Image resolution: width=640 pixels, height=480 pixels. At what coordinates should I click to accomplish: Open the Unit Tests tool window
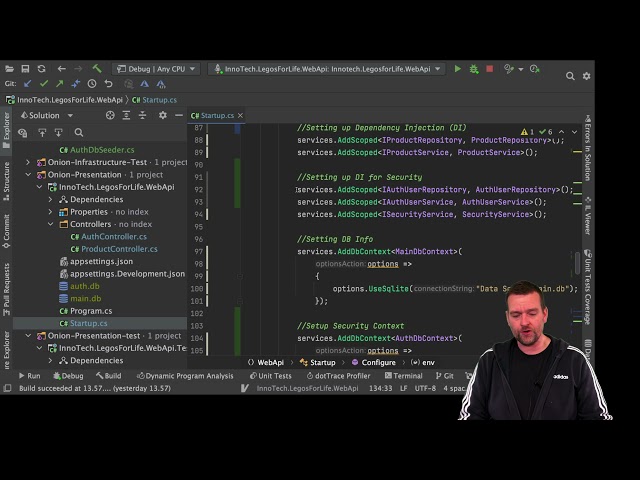270,376
